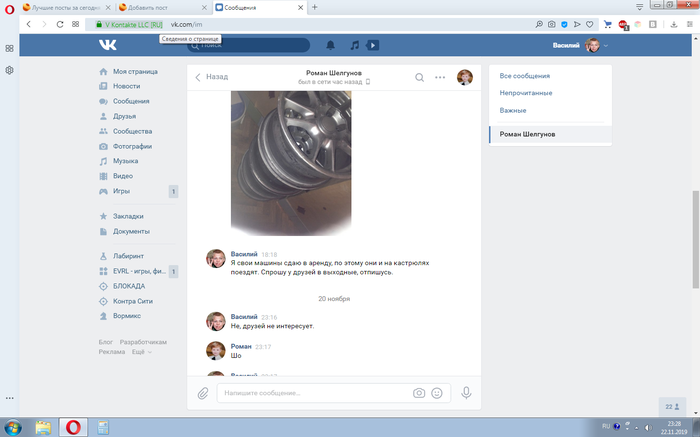This screenshot has width=700, height=437.
Task: Open the notifications bell
Action: pyautogui.click(x=331, y=45)
